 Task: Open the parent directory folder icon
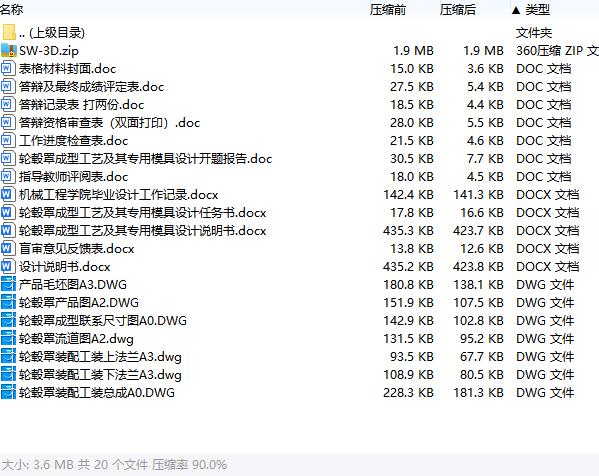click(9, 32)
